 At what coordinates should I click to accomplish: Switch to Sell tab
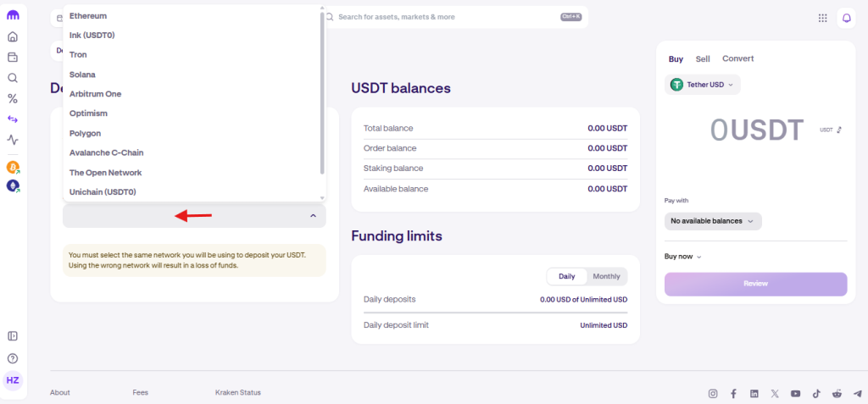(703, 58)
